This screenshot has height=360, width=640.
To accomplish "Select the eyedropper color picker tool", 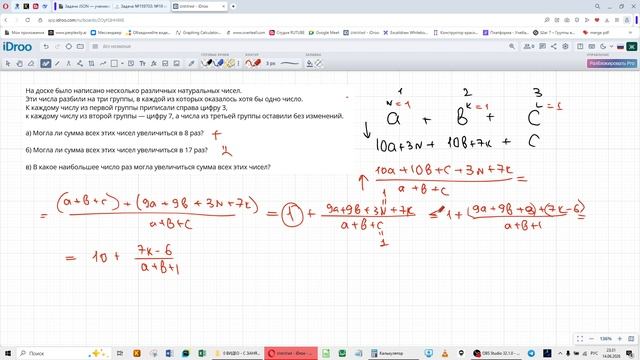I will [191, 63].
